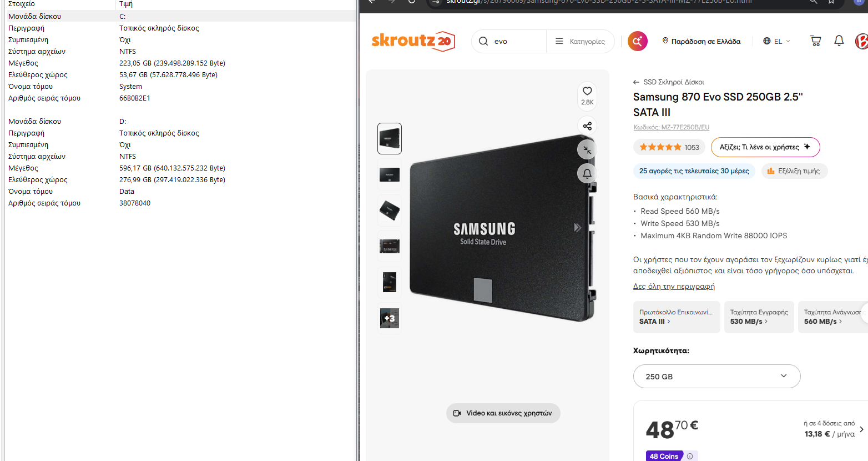Add product to favorites with heart icon
This screenshot has height=461, width=868.
point(587,92)
